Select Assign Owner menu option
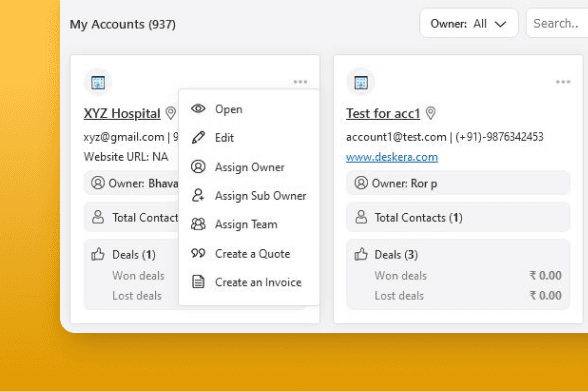Viewport: 588px width, 392px height. [x=249, y=167]
